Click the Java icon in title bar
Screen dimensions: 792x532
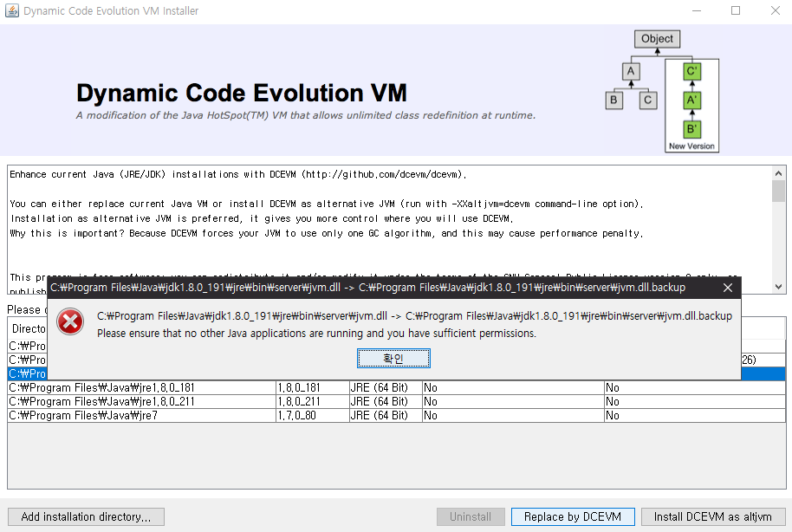pyautogui.click(x=12, y=10)
